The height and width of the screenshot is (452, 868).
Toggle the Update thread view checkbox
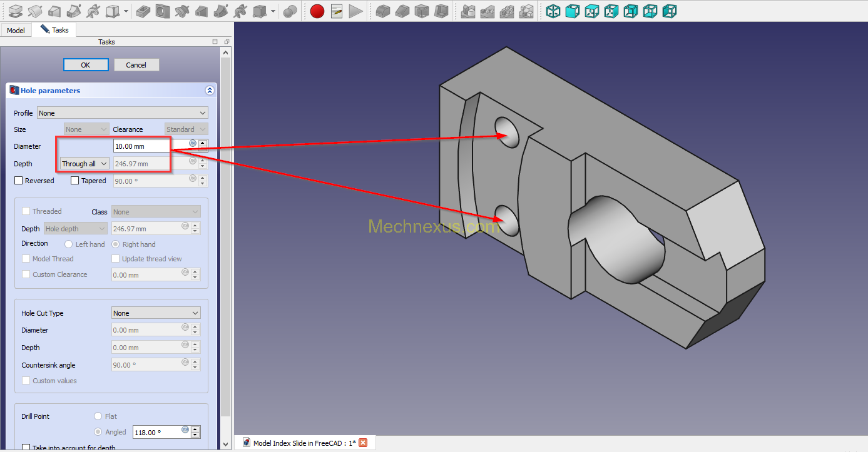116,259
